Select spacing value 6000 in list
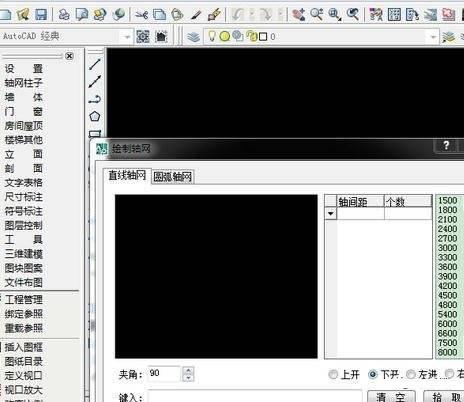This screenshot has height=402, width=464. tap(447, 324)
